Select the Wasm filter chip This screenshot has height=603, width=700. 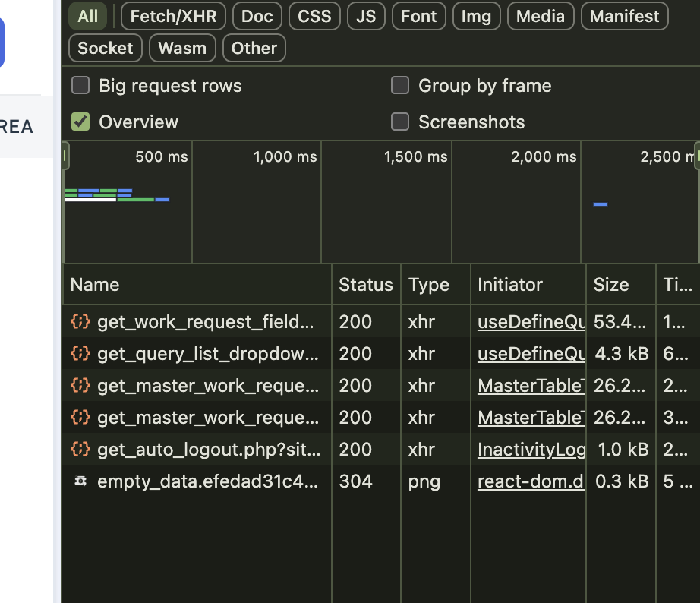point(182,48)
